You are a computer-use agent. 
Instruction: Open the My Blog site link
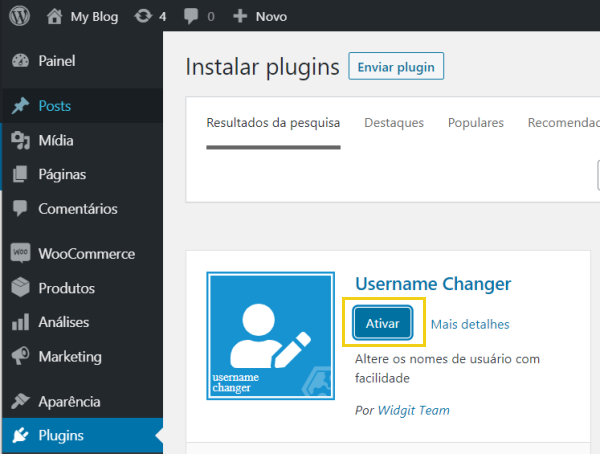pos(94,17)
